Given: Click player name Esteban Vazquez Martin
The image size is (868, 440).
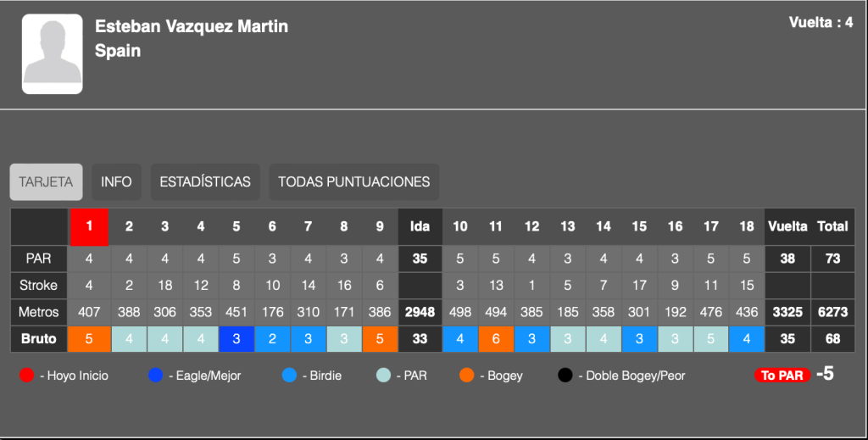Looking at the screenshot, I should [192, 26].
